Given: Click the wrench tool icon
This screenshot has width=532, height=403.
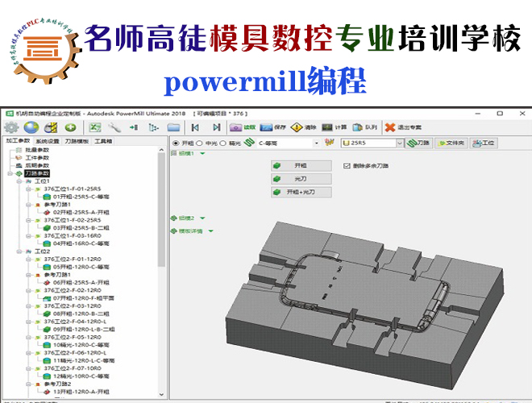Looking at the screenshot, I should click(x=114, y=127).
